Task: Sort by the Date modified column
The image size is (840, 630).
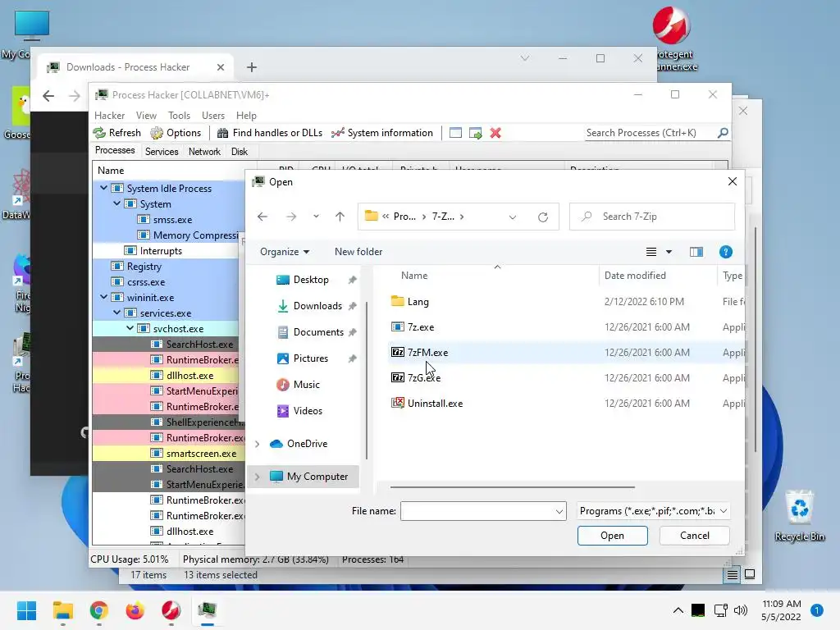Action: tap(635, 276)
